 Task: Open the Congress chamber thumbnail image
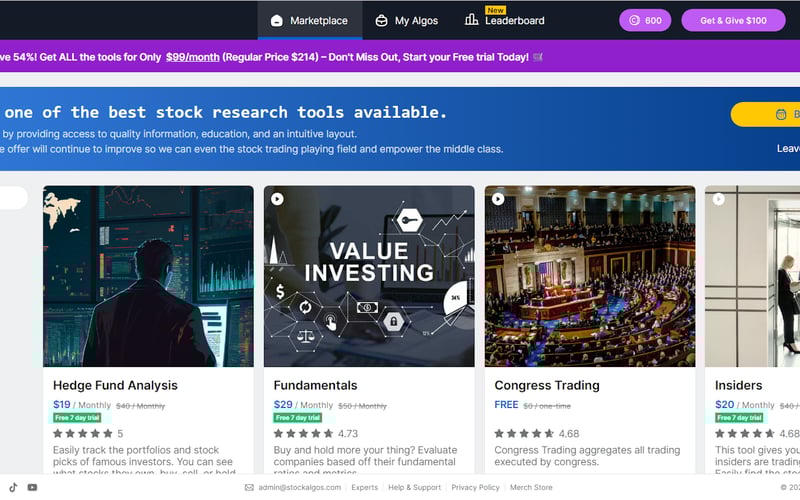tap(590, 276)
